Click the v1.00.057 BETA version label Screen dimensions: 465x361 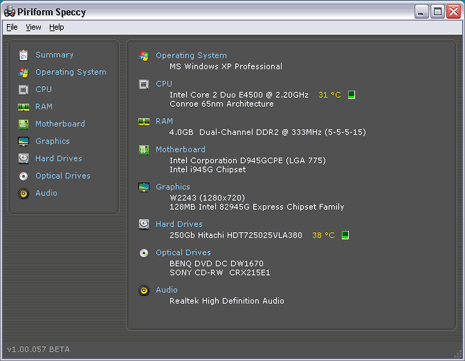[38, 349]
